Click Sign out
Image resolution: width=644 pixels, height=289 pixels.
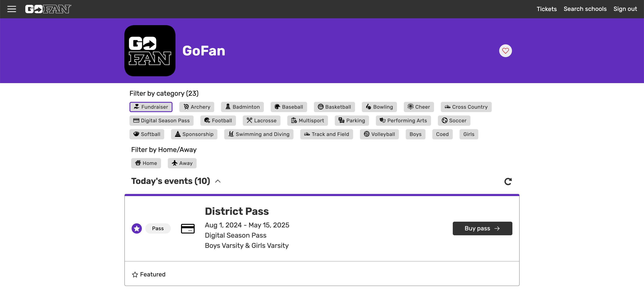(x=625, y=9)
